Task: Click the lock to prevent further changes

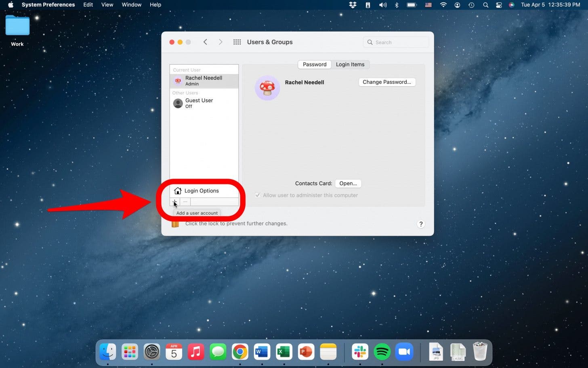Action: (x=175, y=223)
